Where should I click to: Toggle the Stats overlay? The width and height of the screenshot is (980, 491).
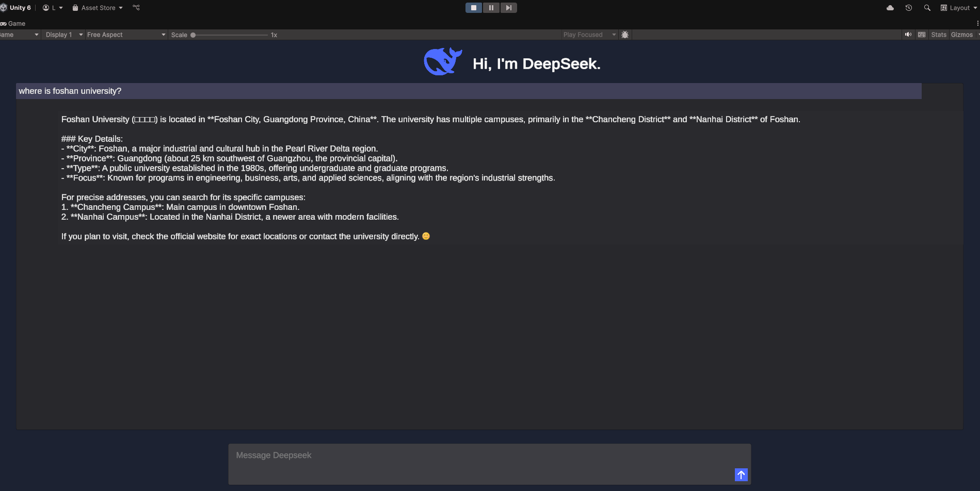point(939,35)
